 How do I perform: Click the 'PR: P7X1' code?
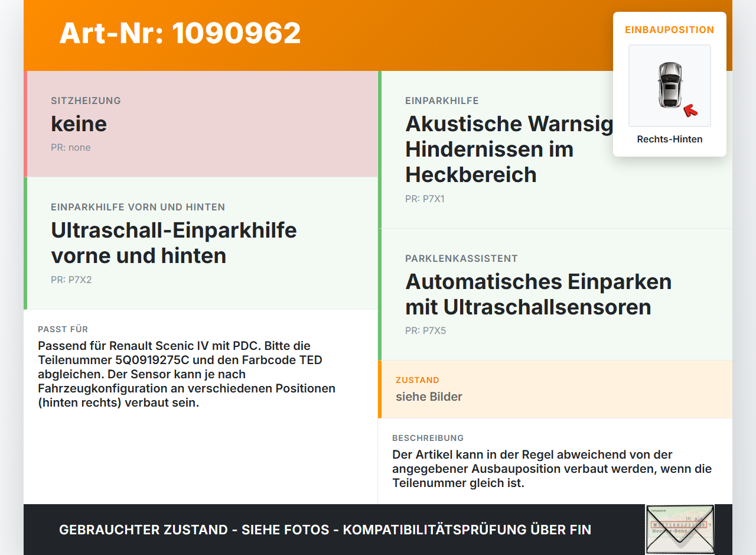click(425, 199)
